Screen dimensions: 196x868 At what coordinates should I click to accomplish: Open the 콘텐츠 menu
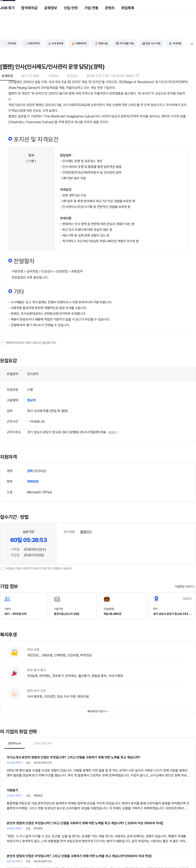110,8
